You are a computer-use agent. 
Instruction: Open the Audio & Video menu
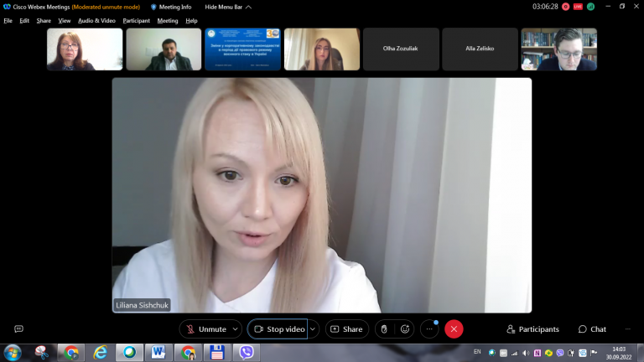96,20
